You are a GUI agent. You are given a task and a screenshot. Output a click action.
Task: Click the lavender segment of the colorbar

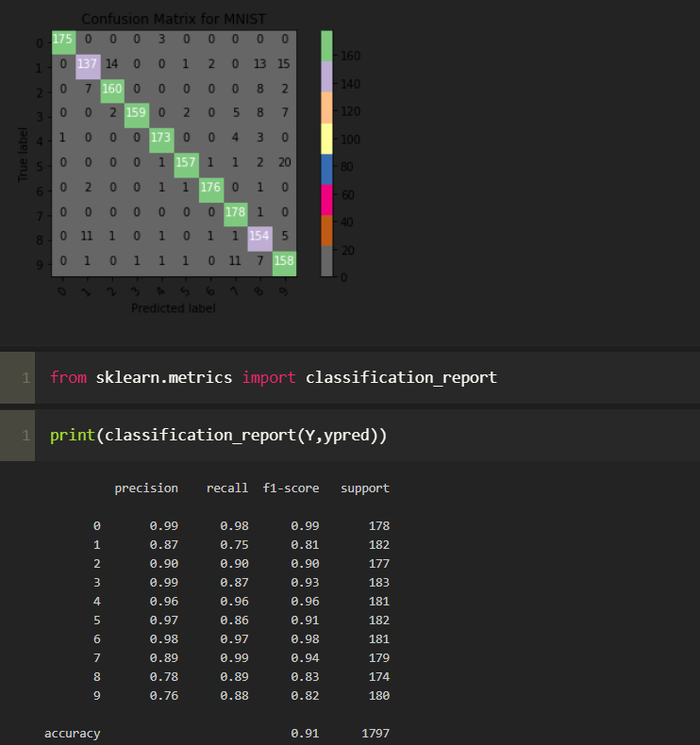click(x=326, y=76)
